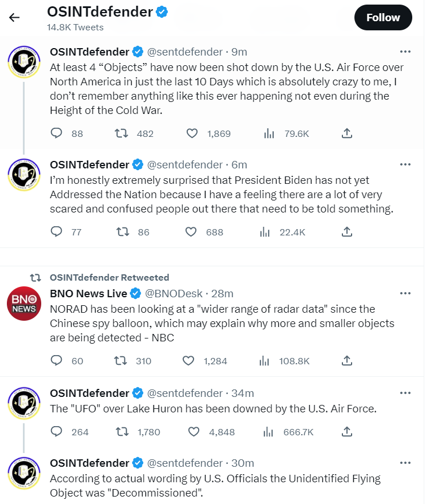Open more options on the 30m Decommissioned tweet
The width and height of the screenshot is (426, 504).
pos(405,463)
